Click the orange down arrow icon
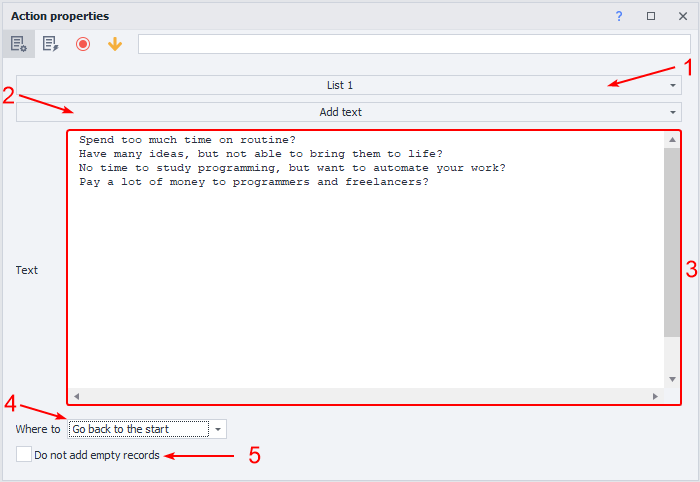The width and height of the screenshot is (700, 482). click(115, 44)
